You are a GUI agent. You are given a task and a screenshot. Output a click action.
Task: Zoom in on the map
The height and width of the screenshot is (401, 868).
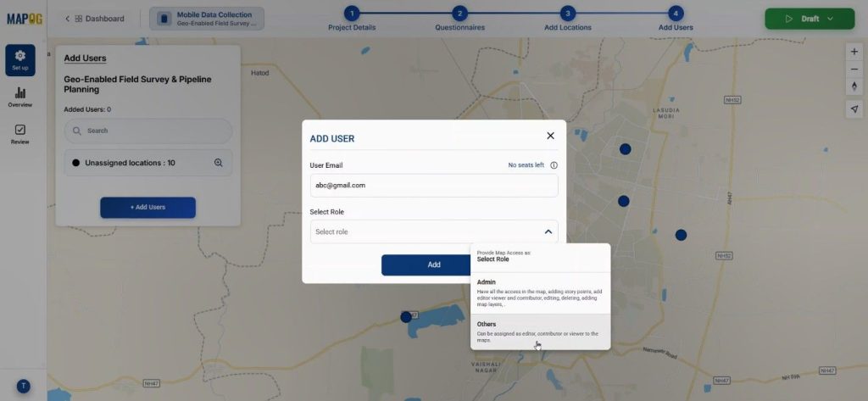coord(854,52)
